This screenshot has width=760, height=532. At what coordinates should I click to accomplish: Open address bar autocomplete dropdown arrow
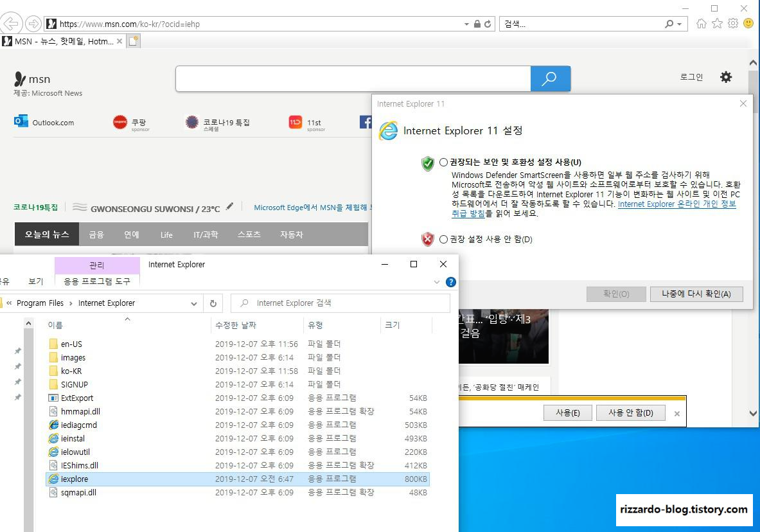point(466,24)
